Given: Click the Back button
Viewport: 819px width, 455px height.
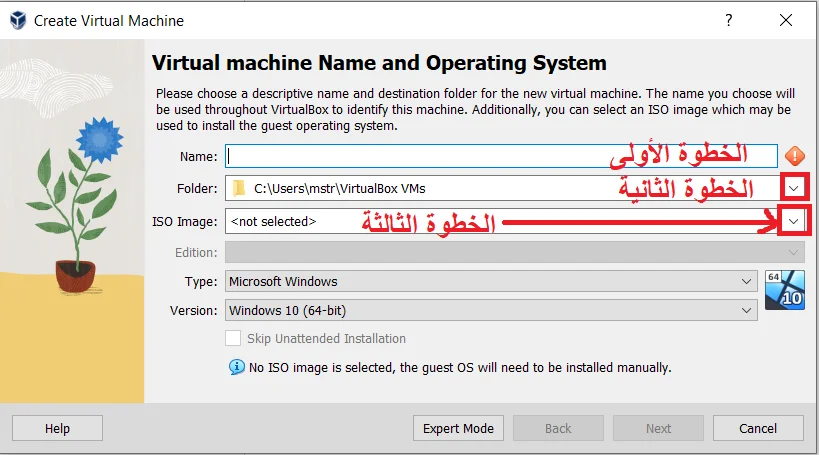Looking at the screenshot, I should coord(558,428).
